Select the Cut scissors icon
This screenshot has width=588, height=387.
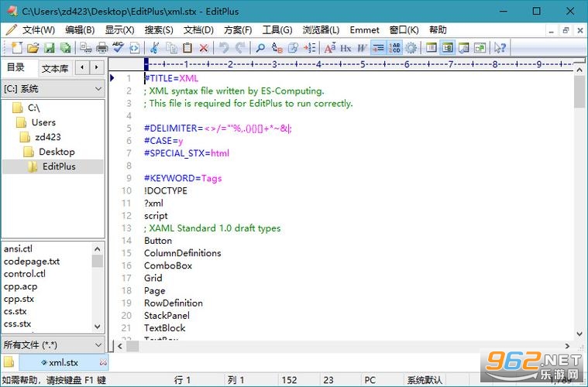click(x=154, y=47)
